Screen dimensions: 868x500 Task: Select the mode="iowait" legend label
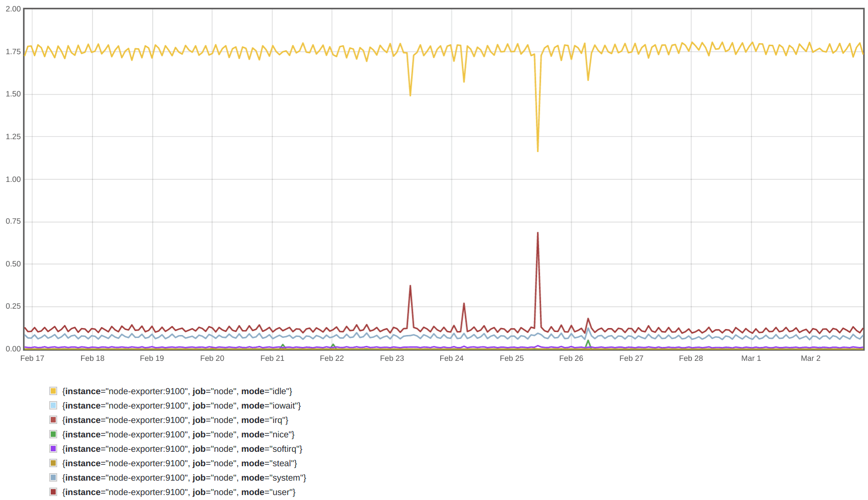[182, 406]
